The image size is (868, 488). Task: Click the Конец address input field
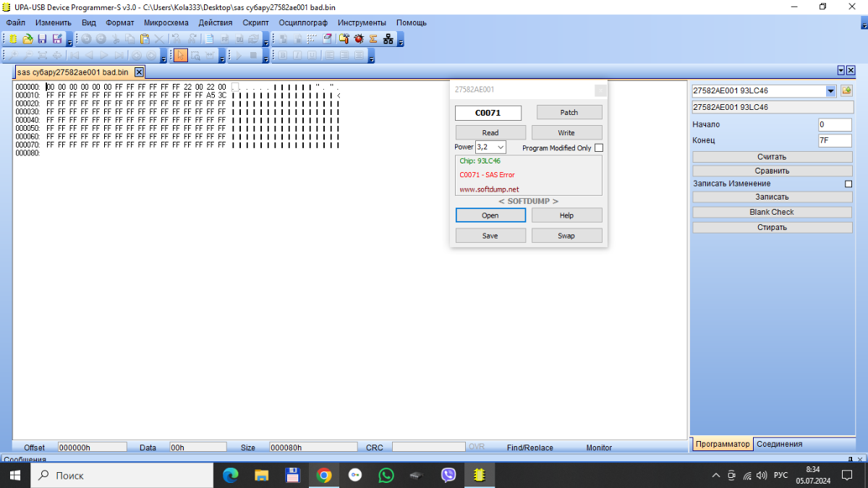pyautogui.click(x=835, y=140)
